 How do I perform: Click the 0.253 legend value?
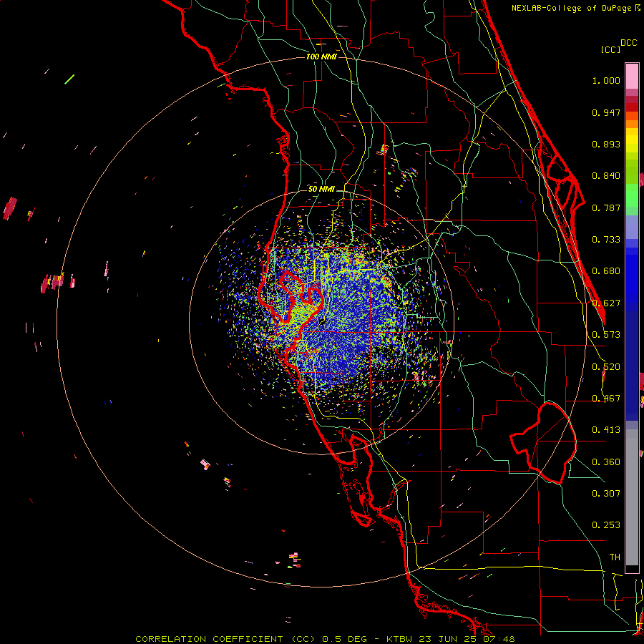(606, 525)
